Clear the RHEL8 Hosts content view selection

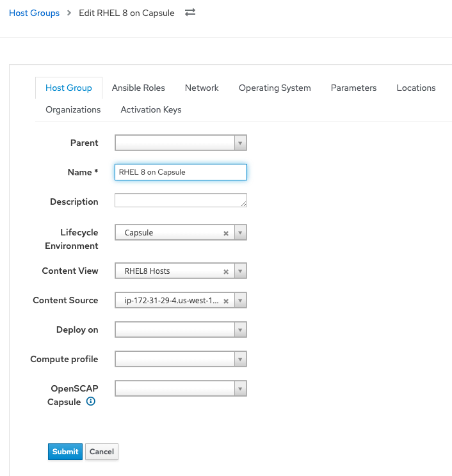pyautogui.click(x=225, y=272)
